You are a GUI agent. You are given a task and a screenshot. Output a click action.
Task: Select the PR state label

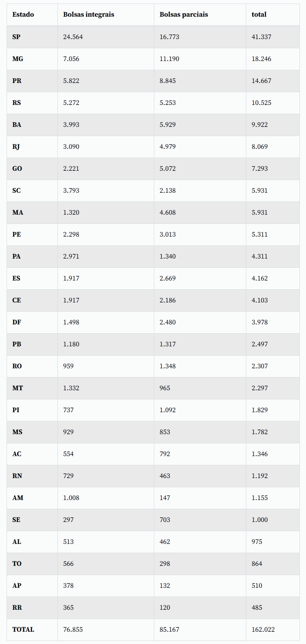click(17, 81)
